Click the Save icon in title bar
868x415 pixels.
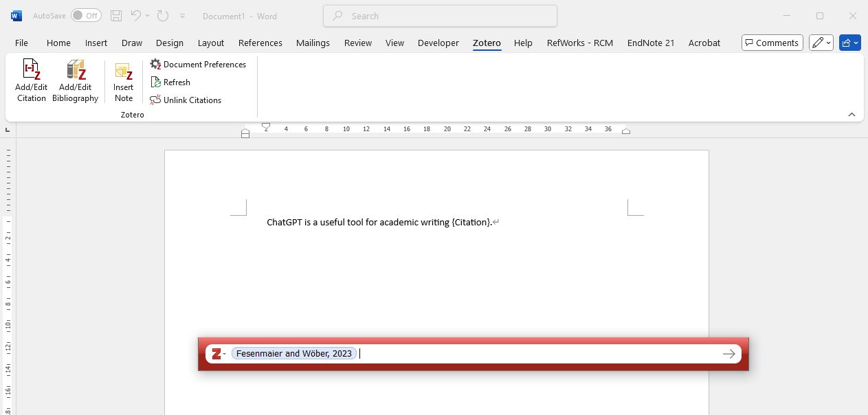pyautogui.click(x=116, y=16)
